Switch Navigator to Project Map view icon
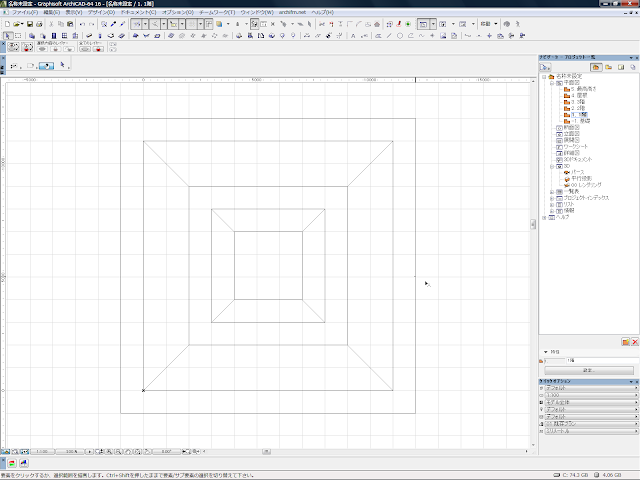640x480 pixels. (596, 67)
